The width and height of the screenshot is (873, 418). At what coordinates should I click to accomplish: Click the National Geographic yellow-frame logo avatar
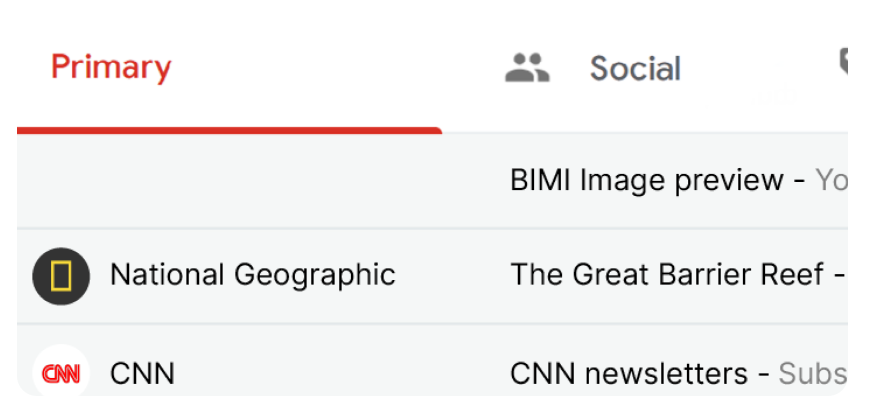(61, 276)
